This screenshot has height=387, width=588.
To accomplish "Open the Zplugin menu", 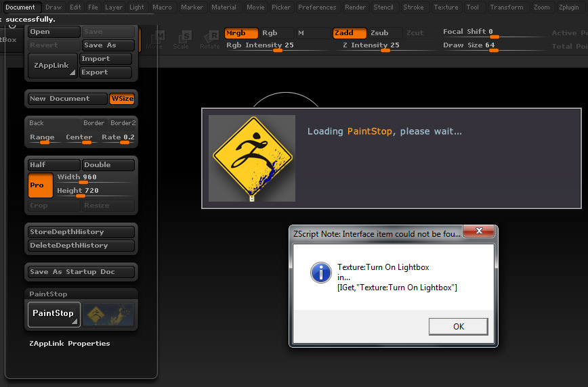I will (x=568, y=7).
